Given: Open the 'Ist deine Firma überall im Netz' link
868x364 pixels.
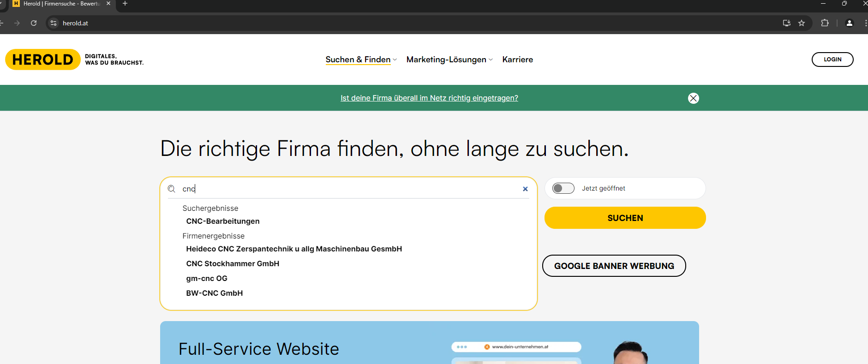Looking at the screenshot, I should 429,98.
